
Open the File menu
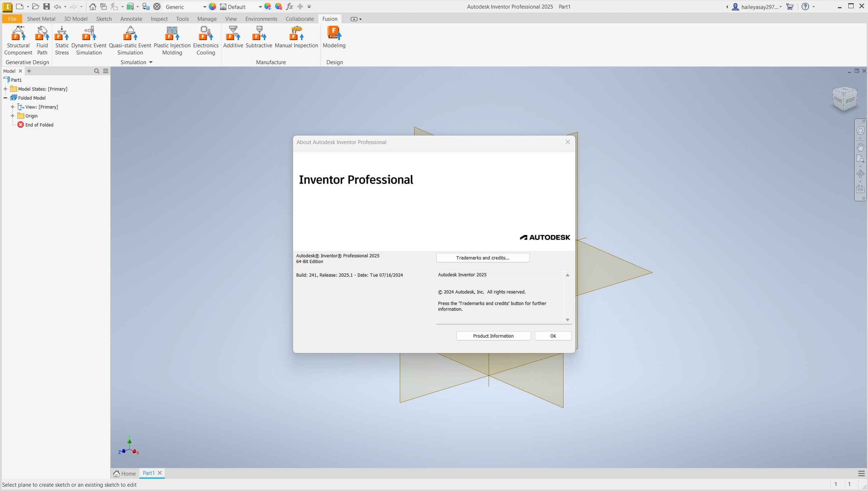(12, 19)
